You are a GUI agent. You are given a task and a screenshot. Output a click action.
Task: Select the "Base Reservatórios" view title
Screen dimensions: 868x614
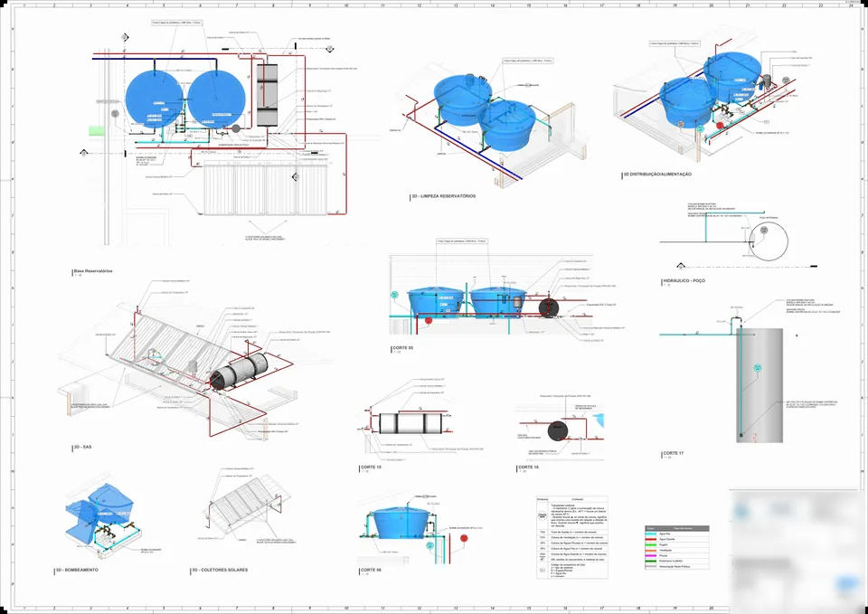[x=93, y=271]
